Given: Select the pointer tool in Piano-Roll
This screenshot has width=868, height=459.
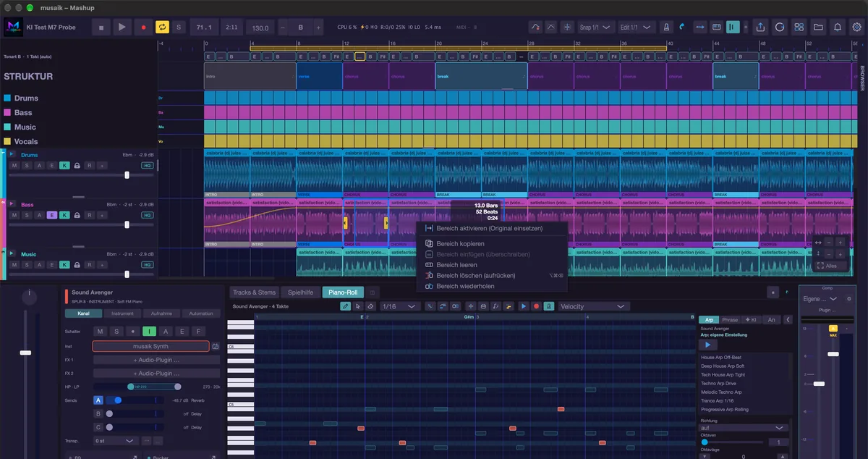Looking at the screenshot, I should coord(358,306).
